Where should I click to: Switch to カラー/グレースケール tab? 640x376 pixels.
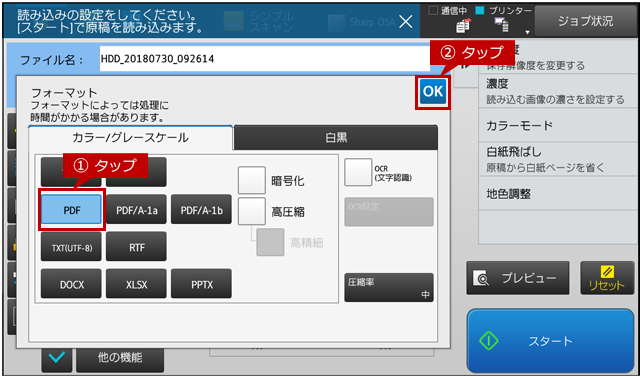click(131, 138)
